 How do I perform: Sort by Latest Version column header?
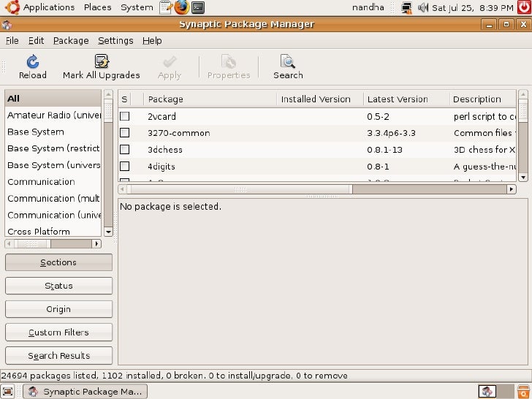(x=406, y=99)
